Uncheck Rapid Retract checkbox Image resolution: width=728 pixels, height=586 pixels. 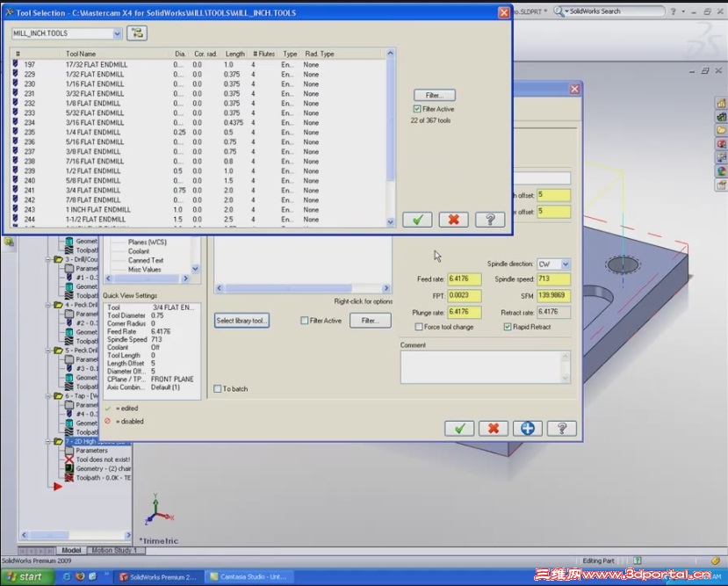coord(508,327)
